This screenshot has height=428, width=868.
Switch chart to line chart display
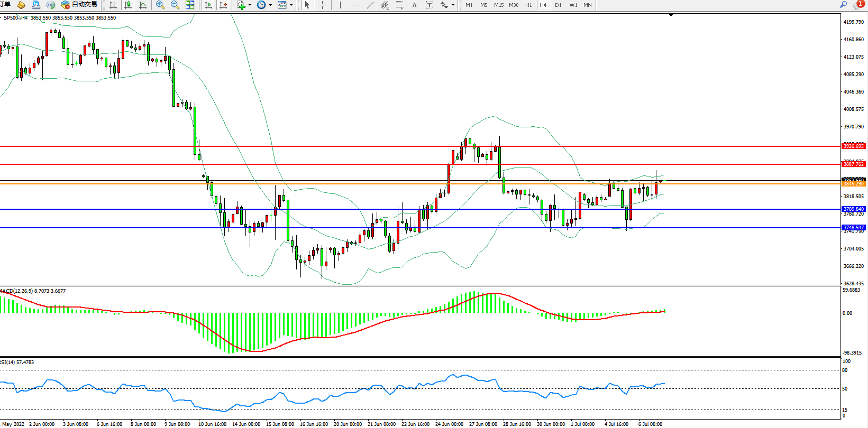(x=143, y=5)
